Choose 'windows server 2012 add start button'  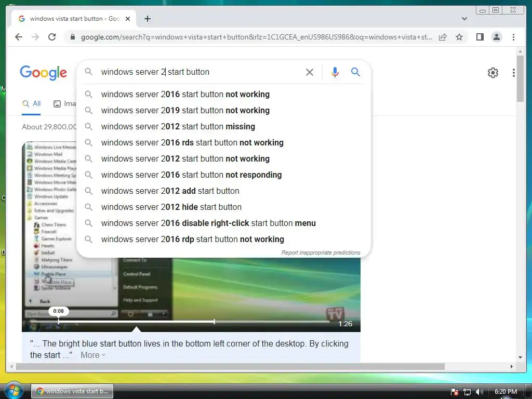point(223,191)
